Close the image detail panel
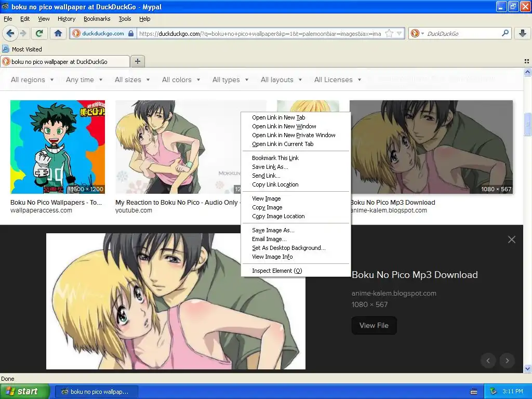Viewport: 532px width, 399px height. (512, 240)
